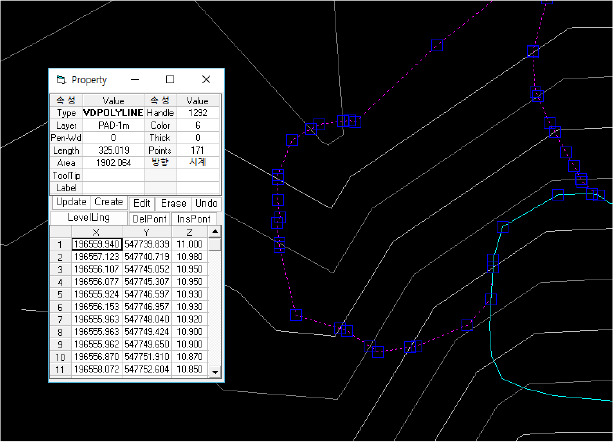
Task: Click the DelPoint button
Action: (x=150, y=219)
